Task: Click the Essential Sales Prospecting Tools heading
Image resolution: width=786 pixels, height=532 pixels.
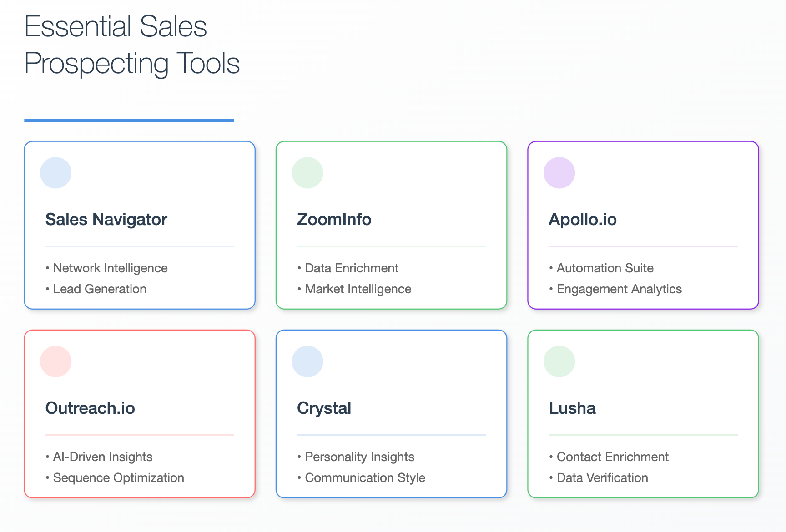Action: coord(132,45)
